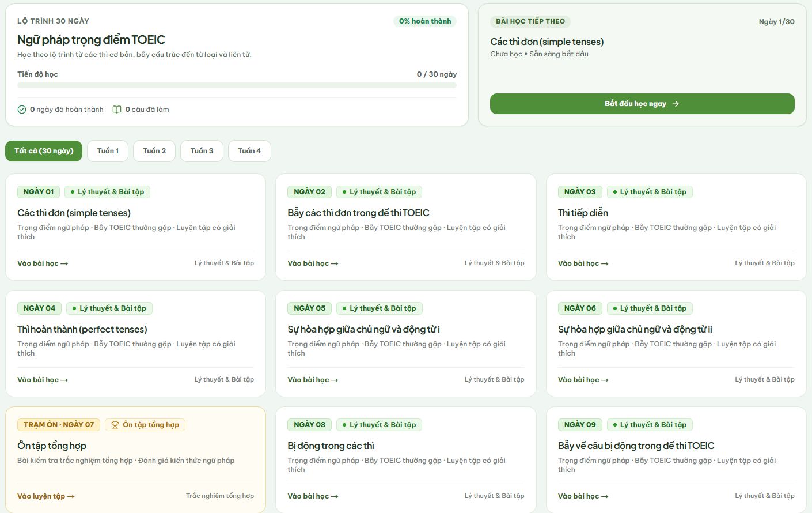Click the trophy icon in Ôn tập tổng hợp badge
The width and height of the screenshot is (812, 513).
115,425
